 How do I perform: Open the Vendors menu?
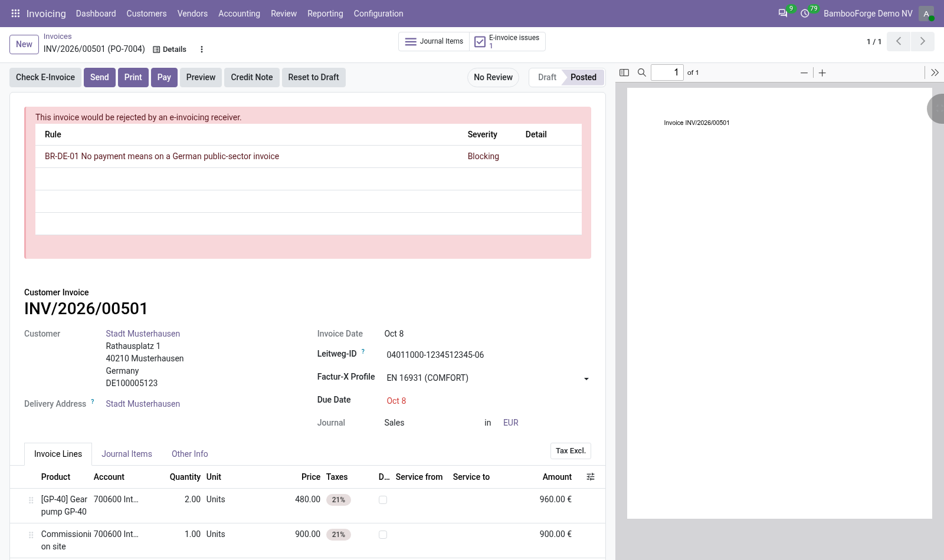pyautogui.click(x=192, y=14)
